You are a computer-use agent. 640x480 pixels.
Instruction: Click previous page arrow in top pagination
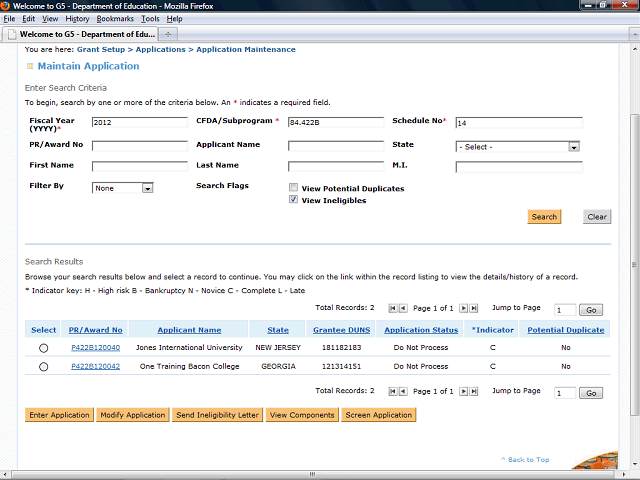403,309
